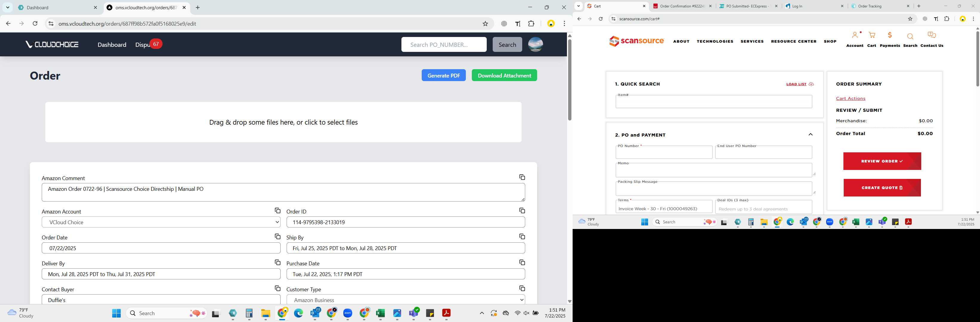Click the ScanSource logo
Viewport: 980px width, 322px height.
[x=636, y=41]
